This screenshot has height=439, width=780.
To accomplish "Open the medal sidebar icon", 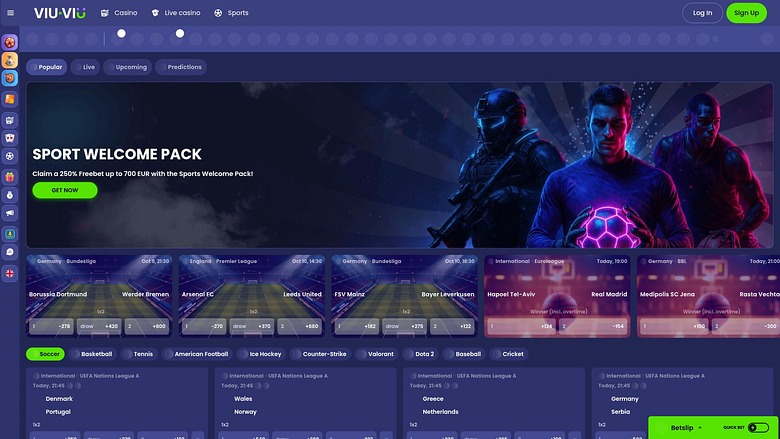I will 9,195.
